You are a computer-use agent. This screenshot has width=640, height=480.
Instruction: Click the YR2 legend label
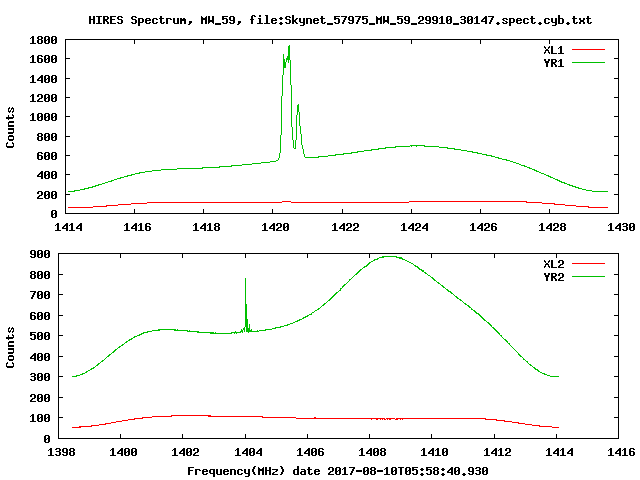pos(553,277)
